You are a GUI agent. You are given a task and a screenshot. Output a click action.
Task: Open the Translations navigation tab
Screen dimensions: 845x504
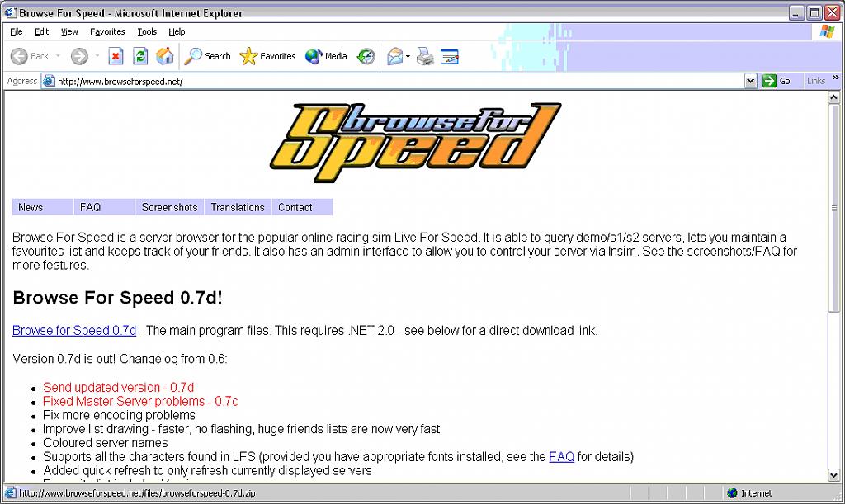tap(238, 207)
